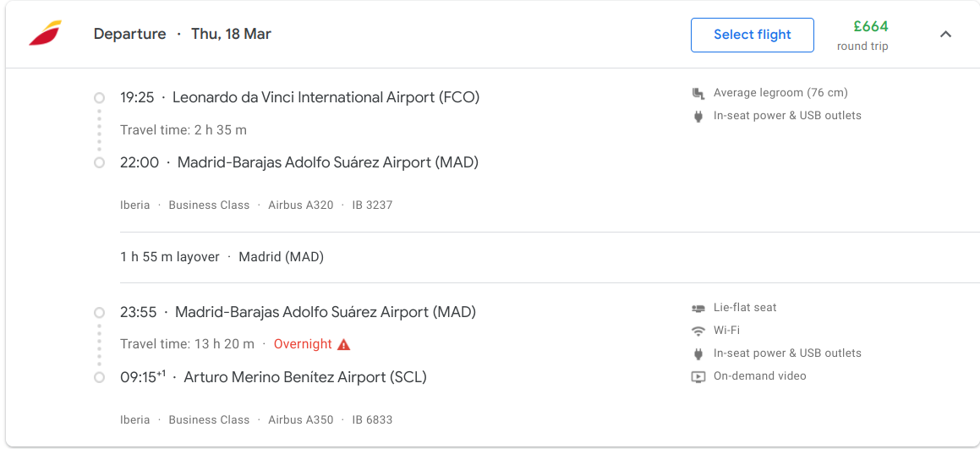Click flight number IB 3237

coord(372,205)
